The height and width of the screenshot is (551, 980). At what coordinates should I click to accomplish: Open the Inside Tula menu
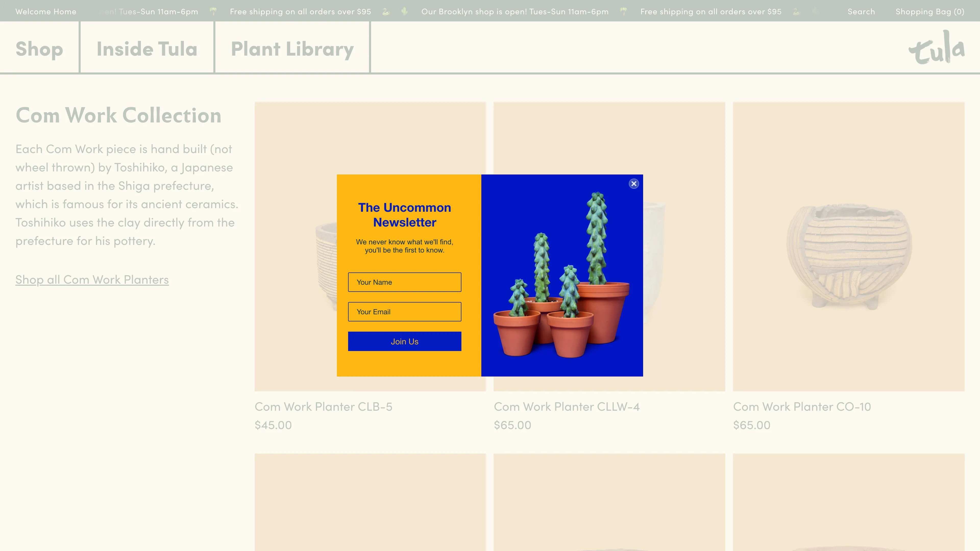point(147,49)
